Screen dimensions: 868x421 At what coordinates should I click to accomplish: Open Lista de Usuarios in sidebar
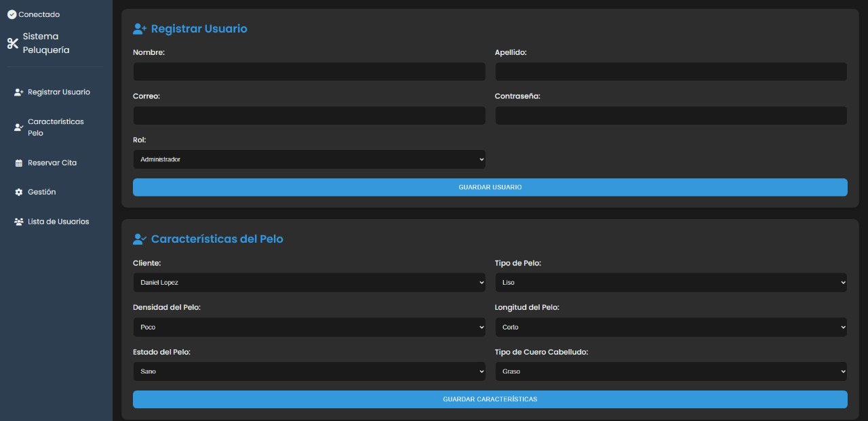[58, 222]
